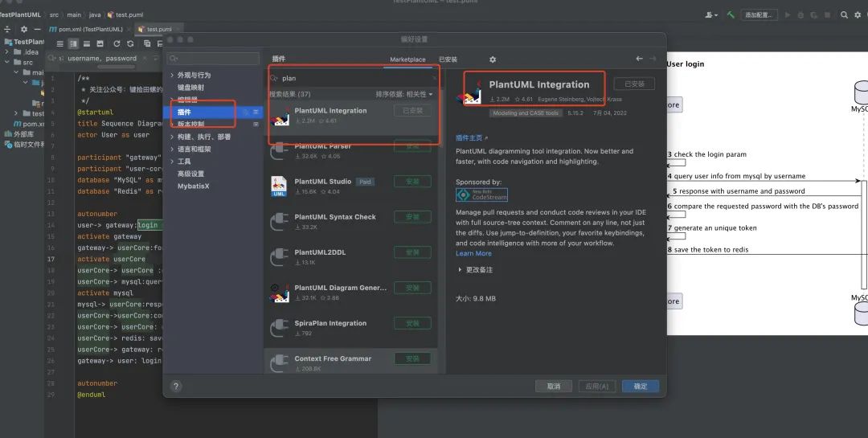Click the build hammer icon in main toolbar
The width and height of the screenshot is (868, 438).
coord(731,15)
